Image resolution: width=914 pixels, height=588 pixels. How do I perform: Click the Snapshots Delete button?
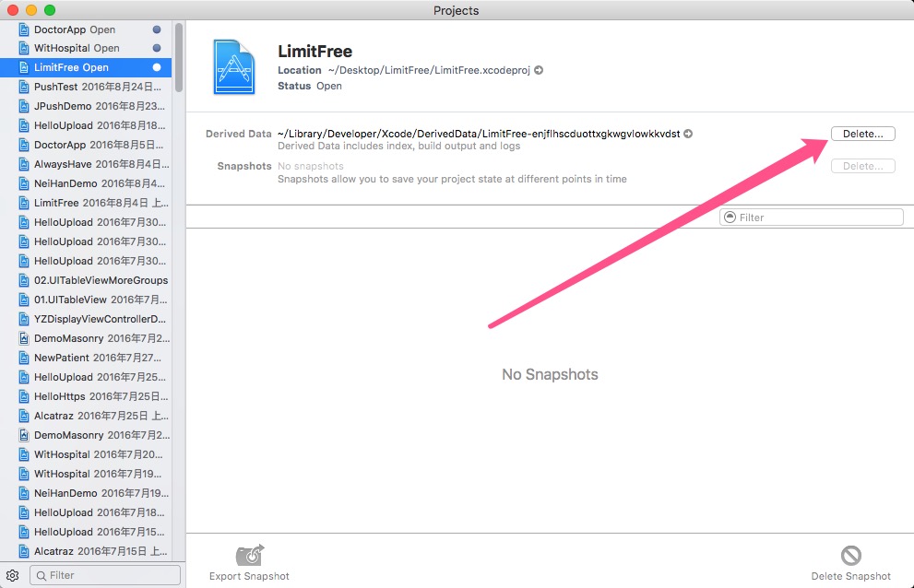click(862, 166)
